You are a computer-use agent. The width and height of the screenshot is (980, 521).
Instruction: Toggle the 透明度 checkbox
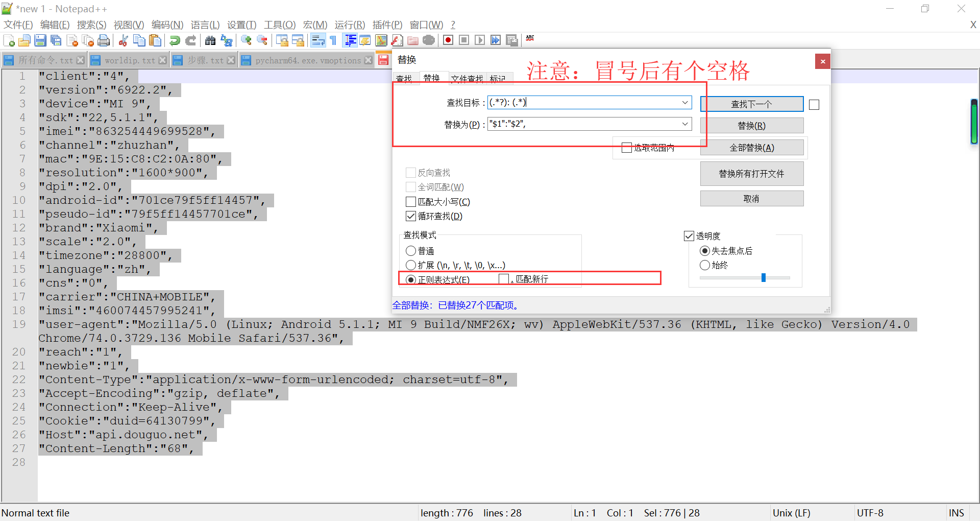pos(689,236)
